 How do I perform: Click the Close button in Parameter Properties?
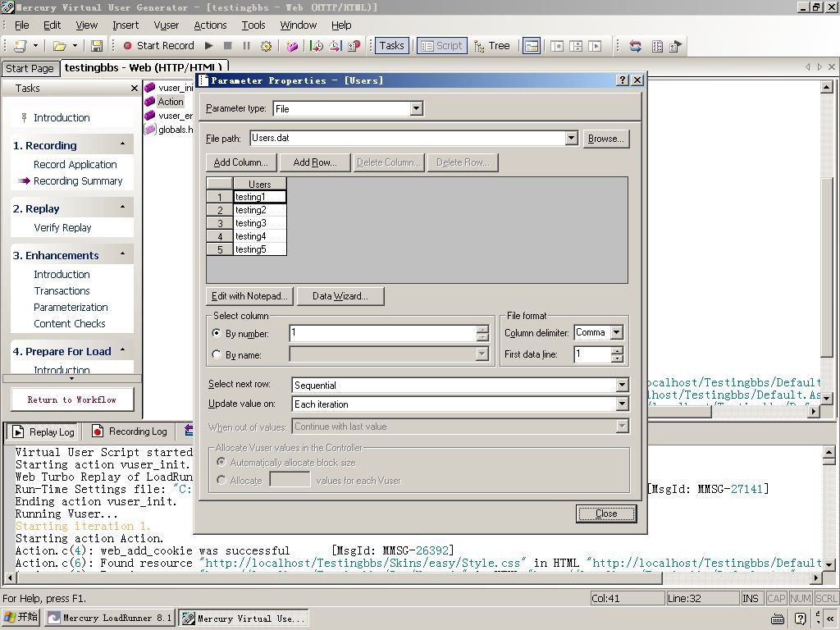point(606,514)
